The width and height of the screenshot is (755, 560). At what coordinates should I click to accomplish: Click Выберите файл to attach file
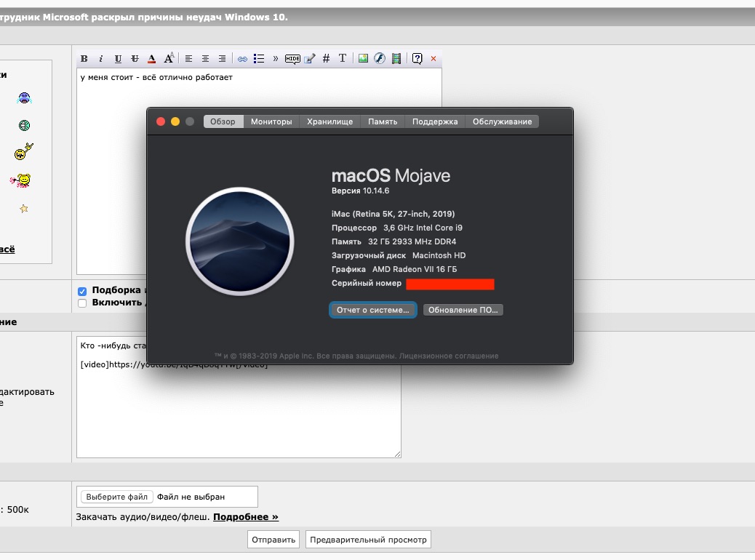[117, 497]
